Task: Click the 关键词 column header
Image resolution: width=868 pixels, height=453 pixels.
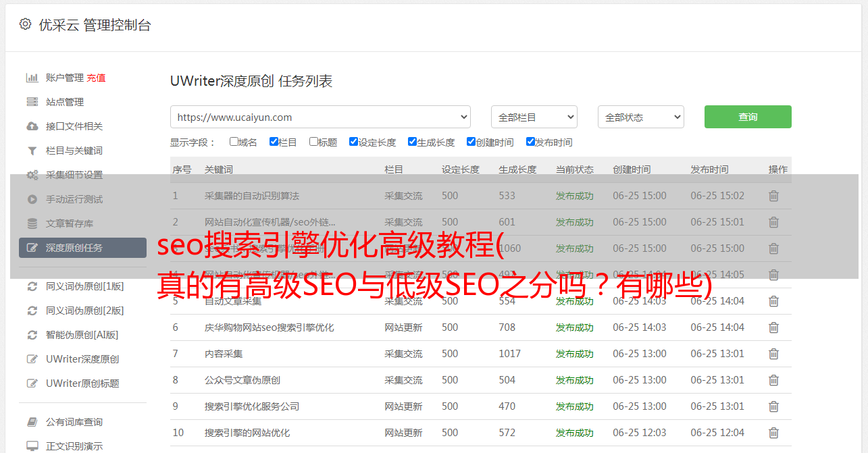Action: 219,169
